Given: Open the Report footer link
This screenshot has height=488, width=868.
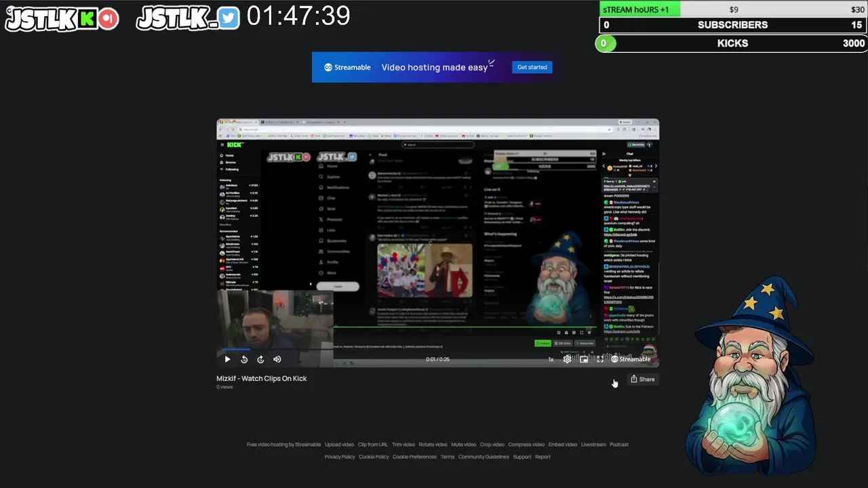Looking at the screenshot, I should [543, 457].
